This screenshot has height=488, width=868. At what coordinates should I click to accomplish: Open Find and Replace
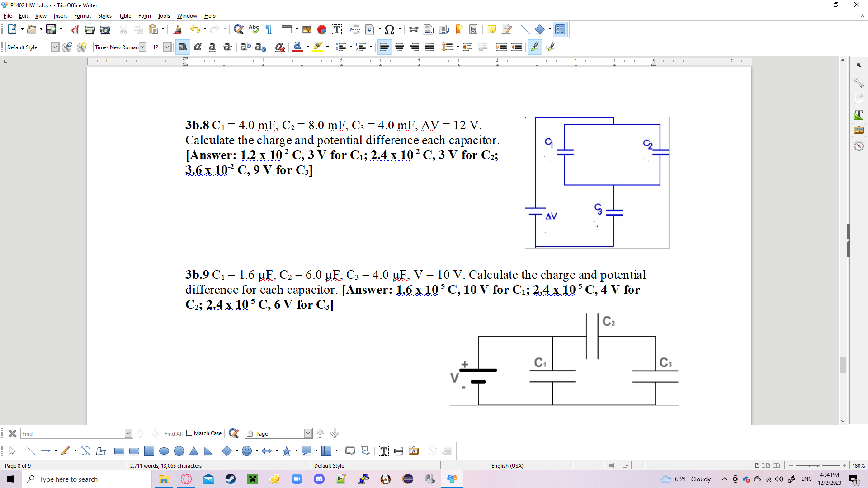click(238, 29)
